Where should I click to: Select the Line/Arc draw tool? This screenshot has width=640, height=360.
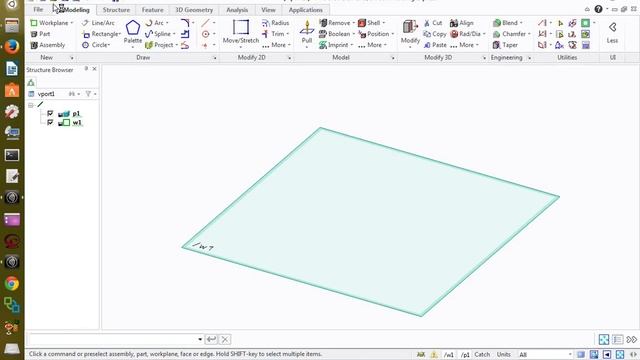98,23
